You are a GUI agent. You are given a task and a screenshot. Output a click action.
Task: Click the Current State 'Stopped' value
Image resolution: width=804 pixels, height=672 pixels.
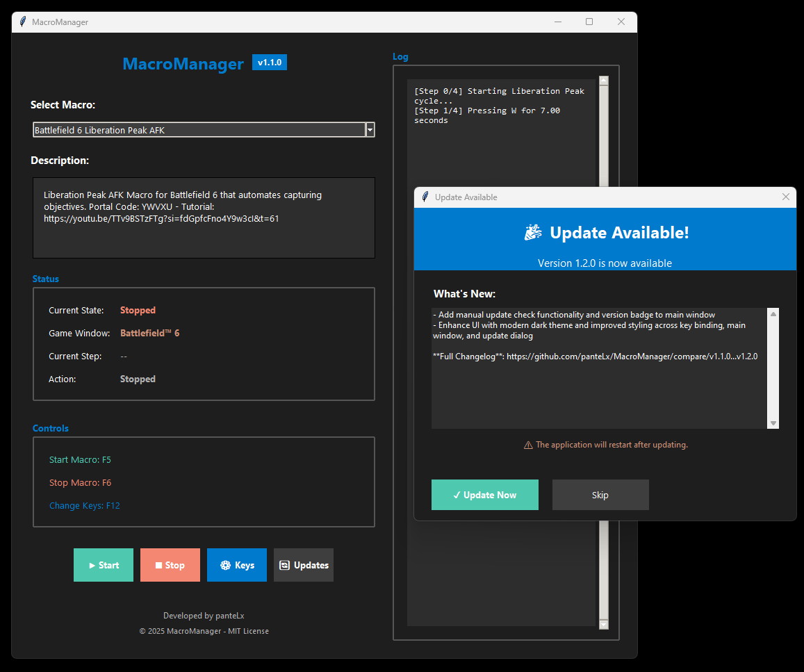tap(138, 310)
